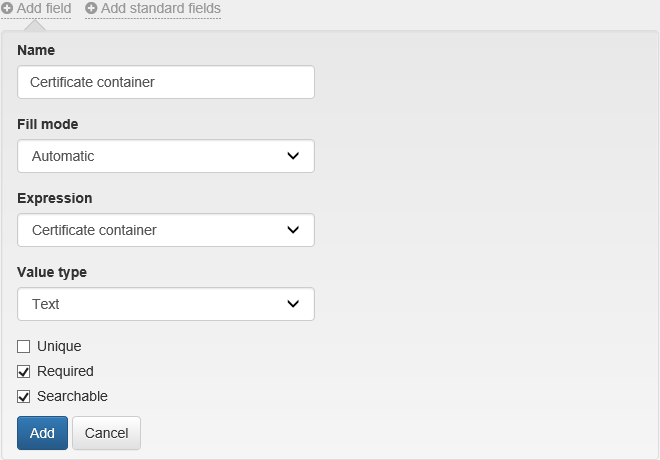The width and height of the screenshot is (660, 460).
Task: Click the plus icon beside Add field
Action: [x=7, y=8]
